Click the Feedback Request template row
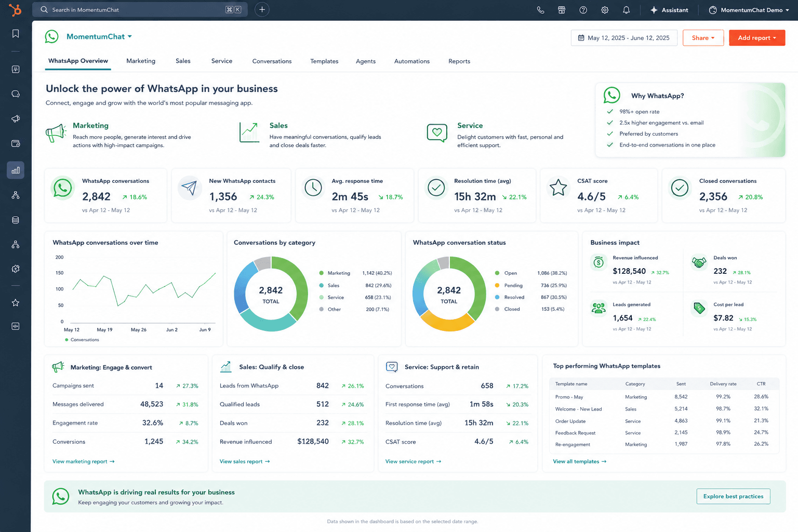 point(664,433)
